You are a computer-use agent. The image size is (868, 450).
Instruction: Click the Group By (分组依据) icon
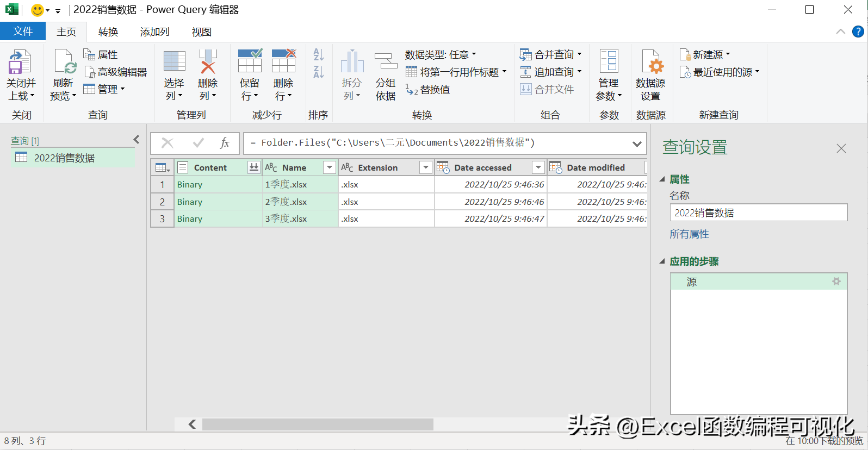coord(386,61)
